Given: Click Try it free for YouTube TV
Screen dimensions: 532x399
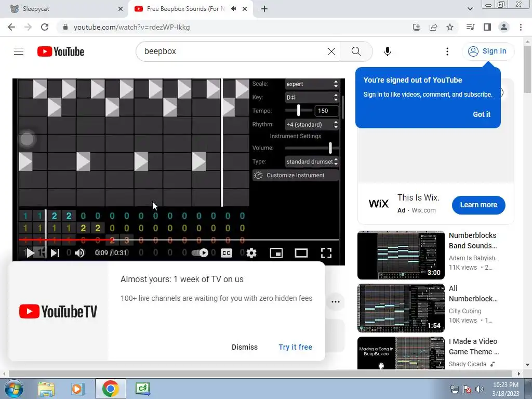Looking at the screenshot, I should pos(295,347).
